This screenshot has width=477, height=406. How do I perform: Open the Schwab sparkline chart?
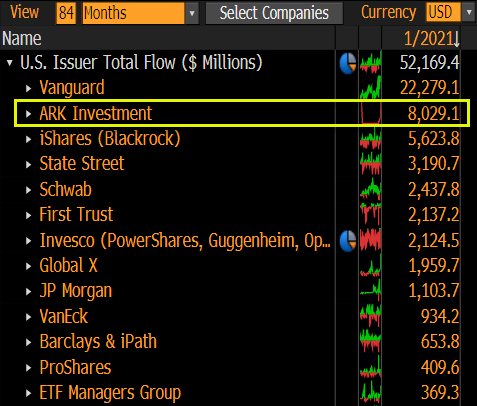370,189
